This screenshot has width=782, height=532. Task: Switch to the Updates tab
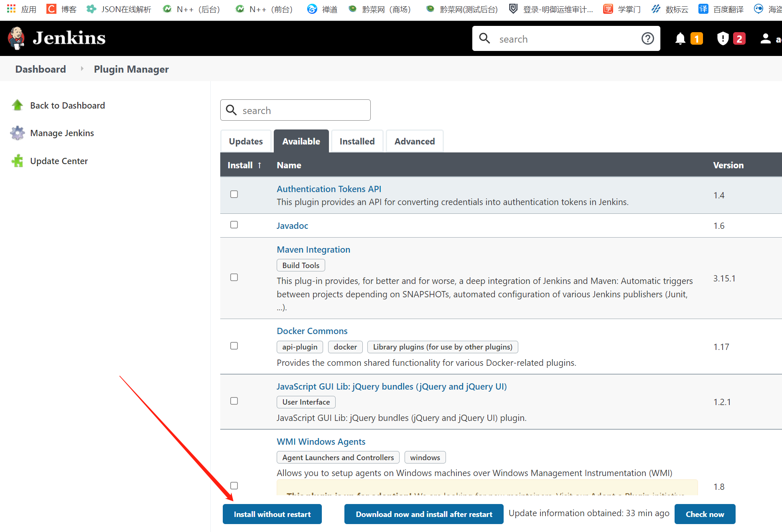click(x=246, y=141)
